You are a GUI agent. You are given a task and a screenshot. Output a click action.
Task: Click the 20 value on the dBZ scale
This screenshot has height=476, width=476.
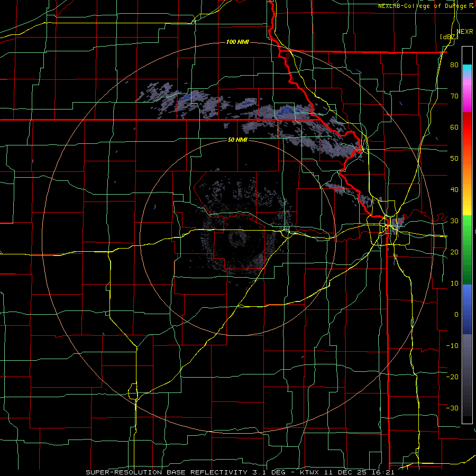(x=454, y=252)
